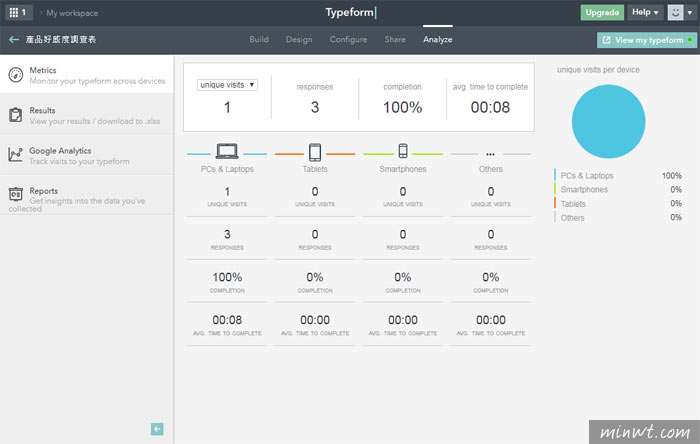Click the summary 'completion' label

tap(402, 87)
